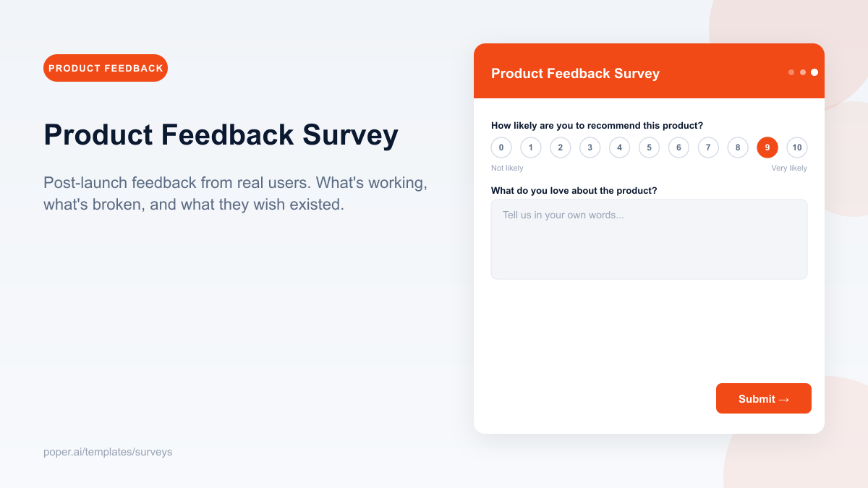This screenshot has width=868, height=488.
Task: Click the rightmost filled dot indicator
Action: [x=814, y=72]
